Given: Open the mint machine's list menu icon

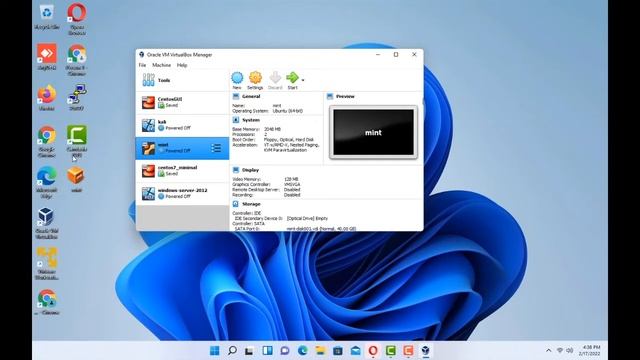Looking at the screenshot, I should pos(216,148).
